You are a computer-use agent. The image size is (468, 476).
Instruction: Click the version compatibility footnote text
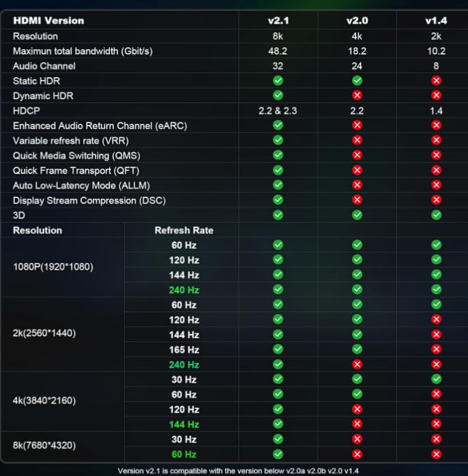tap(238, 471)
